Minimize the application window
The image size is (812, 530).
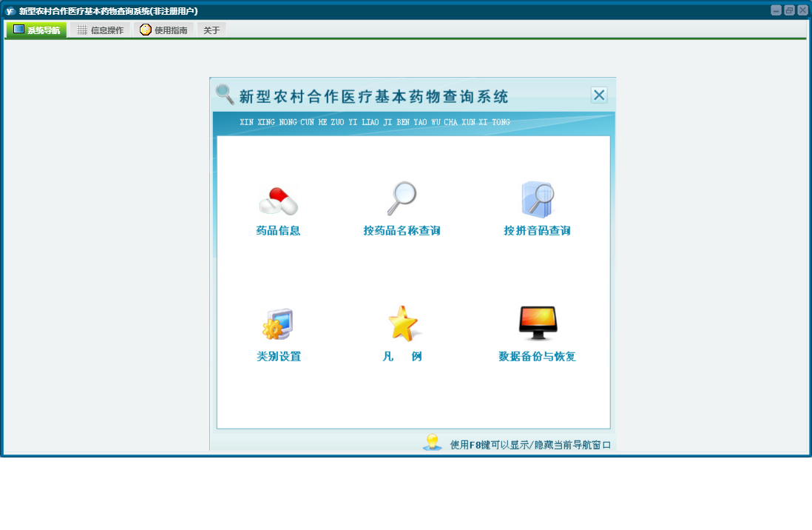click(x=776, y=10)
